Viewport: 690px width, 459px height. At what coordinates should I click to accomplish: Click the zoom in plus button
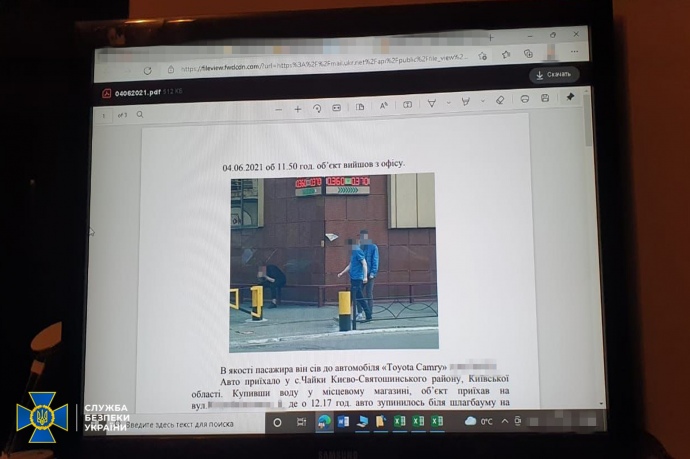click(x=297, y=108)
